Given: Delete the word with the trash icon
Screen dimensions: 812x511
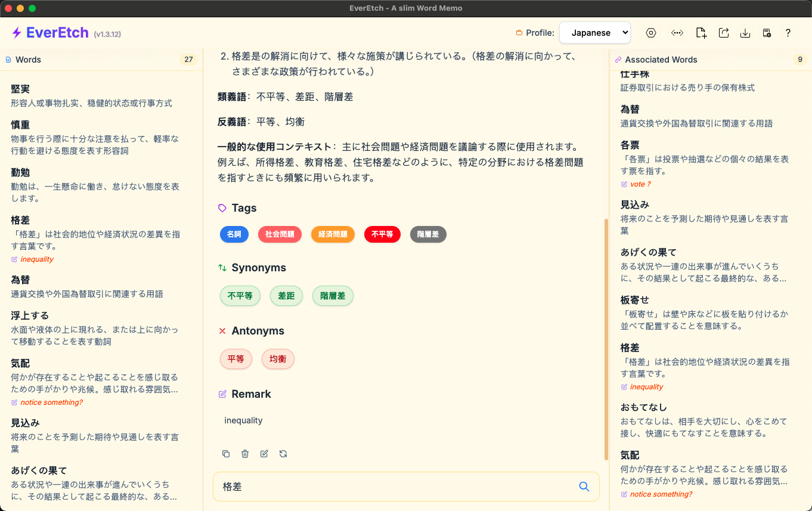Looking at the screenshot, I should pos(245,454).
